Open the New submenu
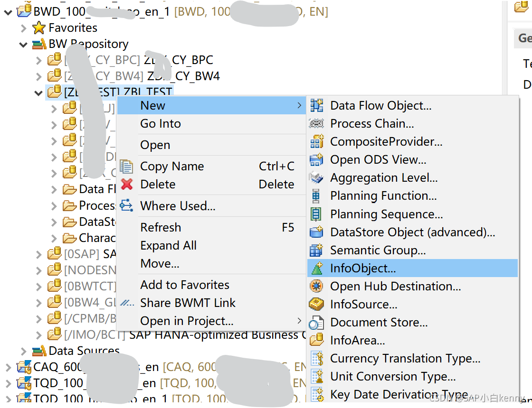Screen dimensions: 532x408 211,105
